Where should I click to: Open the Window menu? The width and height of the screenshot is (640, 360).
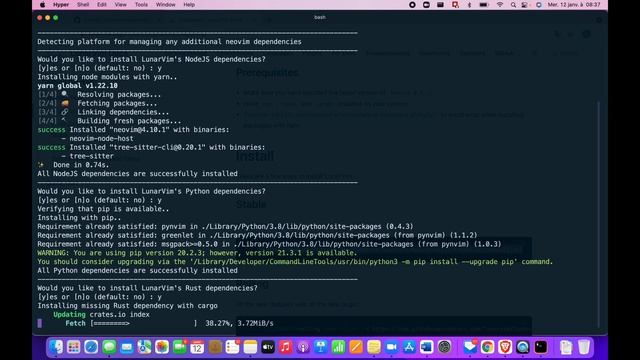165,5
